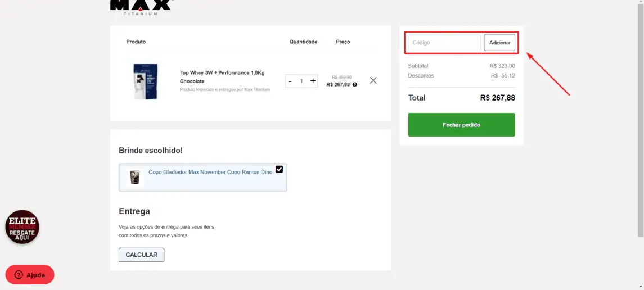Uncheck the Copo Gladiador gift checkbox
This screenshot has width=644, height=290.
pos(280,169)
